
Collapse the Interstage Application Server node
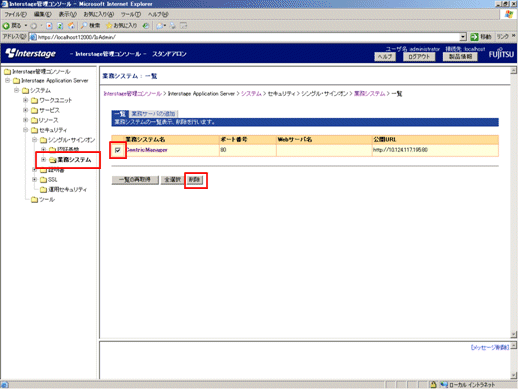pyautogui.click(x=7, y=81)
